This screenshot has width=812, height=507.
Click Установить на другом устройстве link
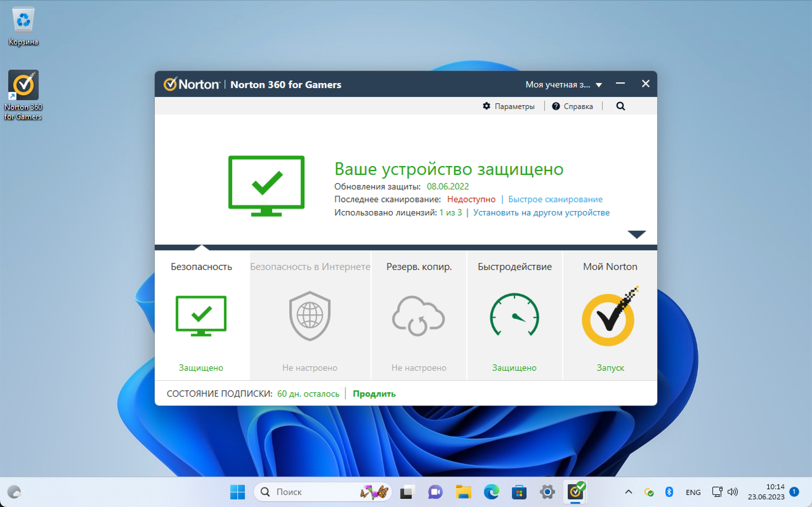[x=541, y=212]
